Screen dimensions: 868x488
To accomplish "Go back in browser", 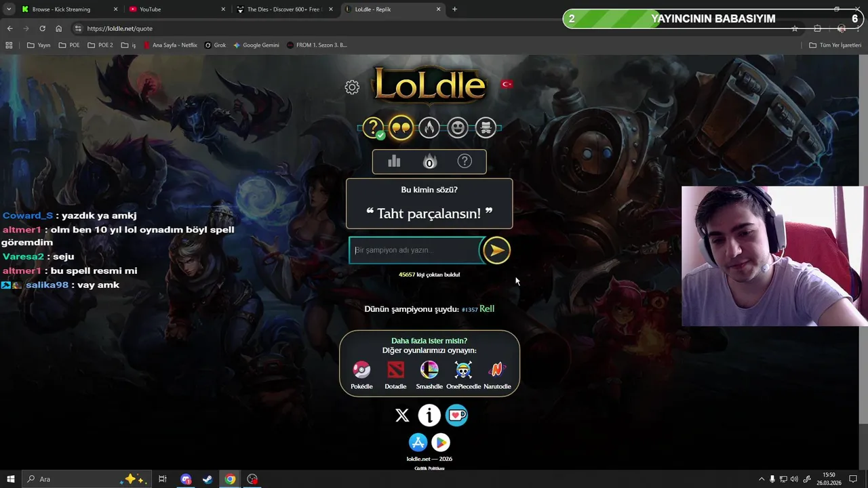I will (x=9, y=28).
